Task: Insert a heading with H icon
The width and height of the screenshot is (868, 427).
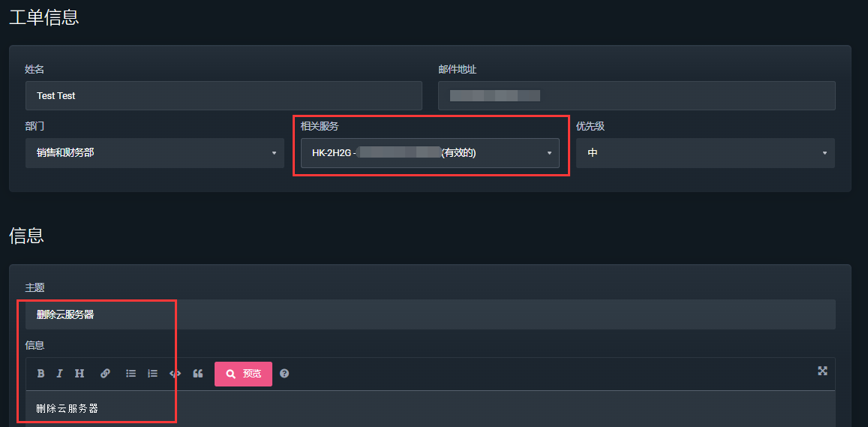Action: click(79, 374)
